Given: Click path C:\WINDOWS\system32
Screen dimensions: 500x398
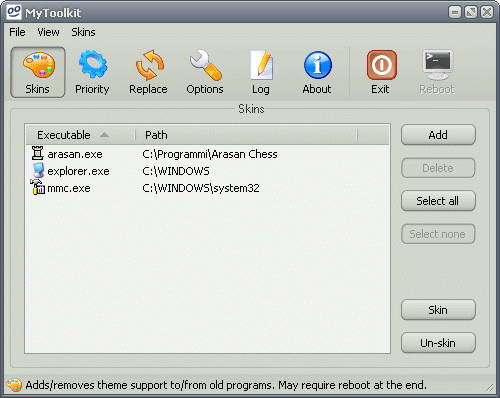Looking at the screenshot, I should click(201, 188).
